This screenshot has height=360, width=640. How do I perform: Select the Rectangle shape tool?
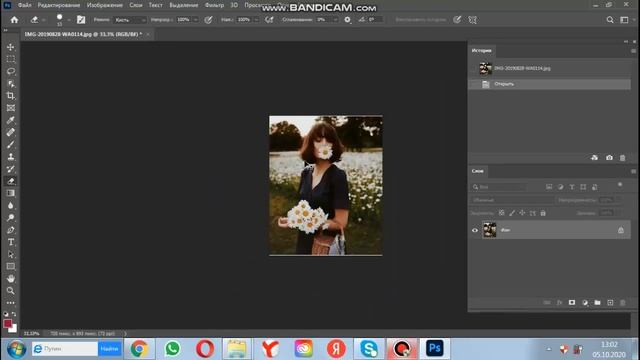(11, 267)
